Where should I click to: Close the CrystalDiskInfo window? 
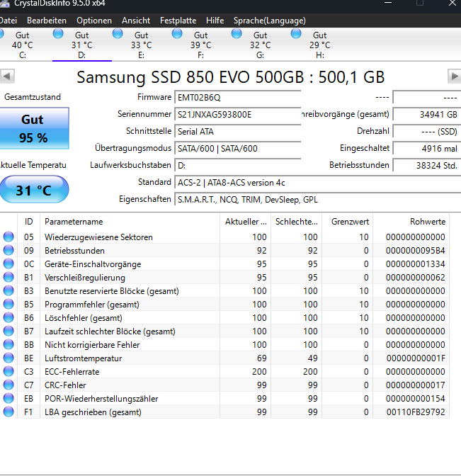[453, 4]
